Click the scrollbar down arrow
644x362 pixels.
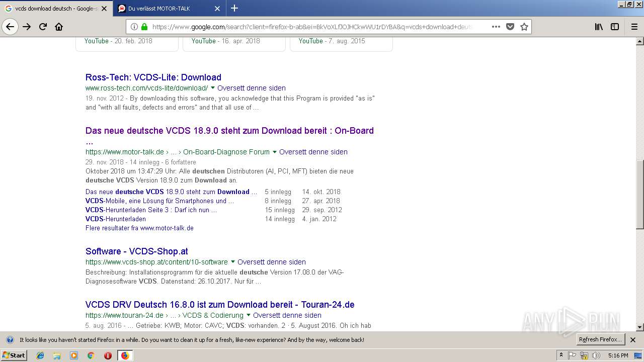(x=640, y=327)
